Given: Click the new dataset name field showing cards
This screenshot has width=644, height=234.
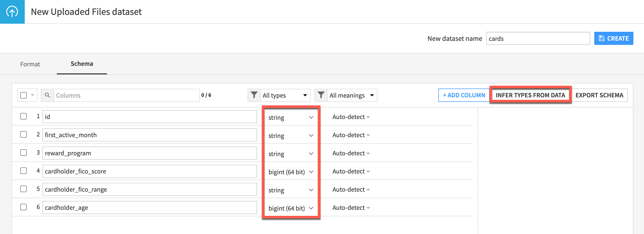Looking at the screenshot, I should [x=538, y=38].
